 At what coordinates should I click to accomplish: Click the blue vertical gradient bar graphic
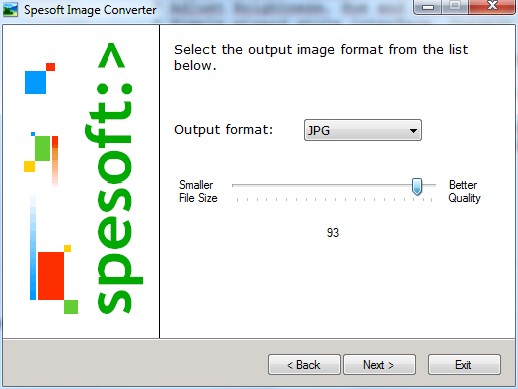pos(33,248)
